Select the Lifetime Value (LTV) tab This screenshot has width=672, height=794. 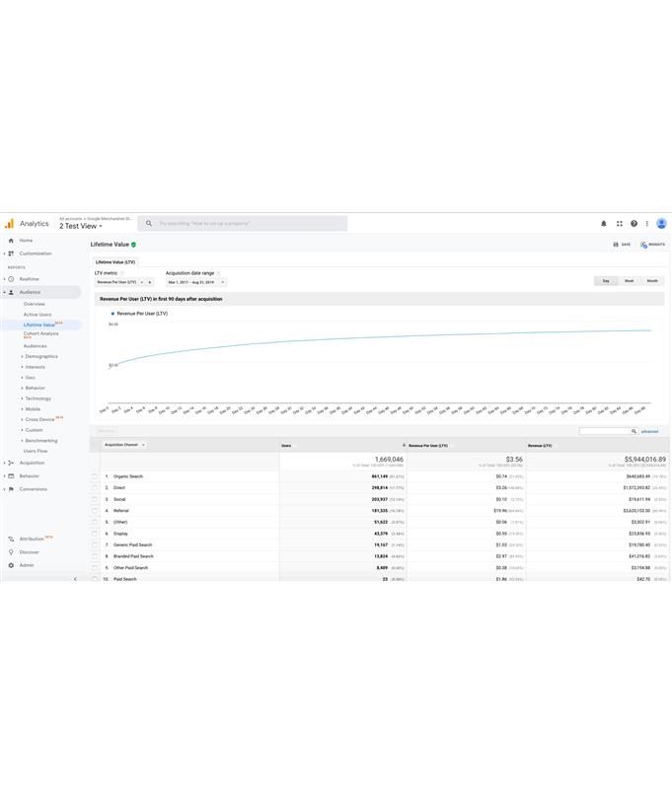[x=114, y=262]
